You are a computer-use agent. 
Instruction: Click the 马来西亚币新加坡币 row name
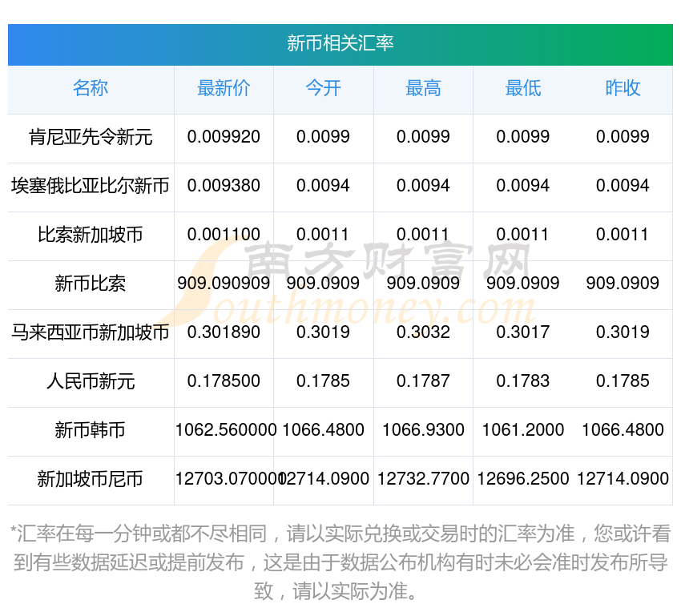(x=91, y=332)
